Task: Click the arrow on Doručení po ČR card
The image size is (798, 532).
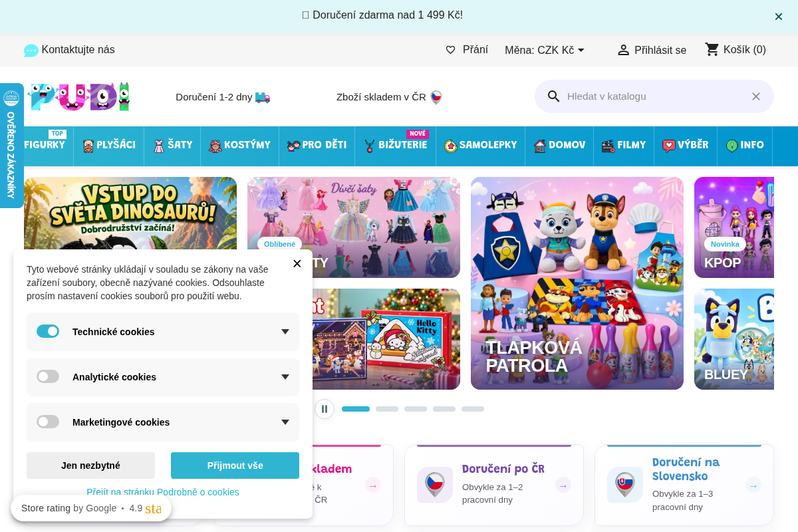Action: (563, 485)
